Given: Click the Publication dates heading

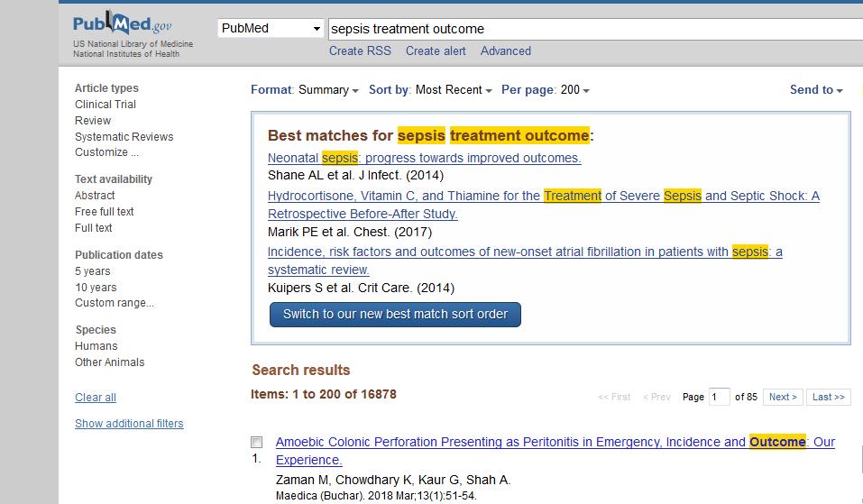Looking at the screenshot, I should click(x=119, y=255).
